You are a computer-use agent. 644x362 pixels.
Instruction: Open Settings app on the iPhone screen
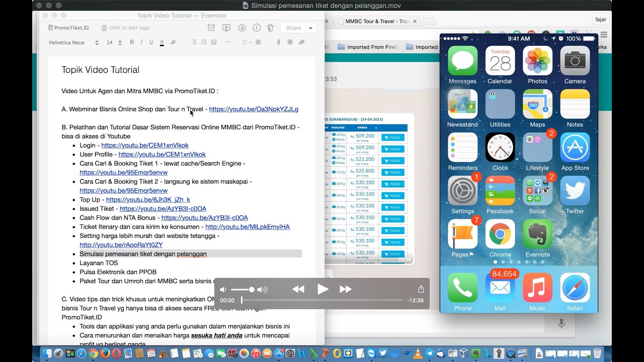click(462, 191)
